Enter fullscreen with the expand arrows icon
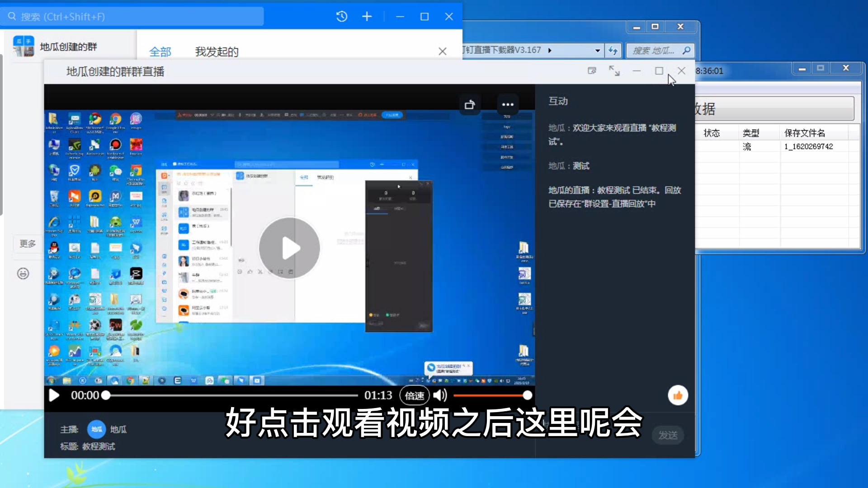The height and width of the screenshot is (488, 868). pos(614,71)
